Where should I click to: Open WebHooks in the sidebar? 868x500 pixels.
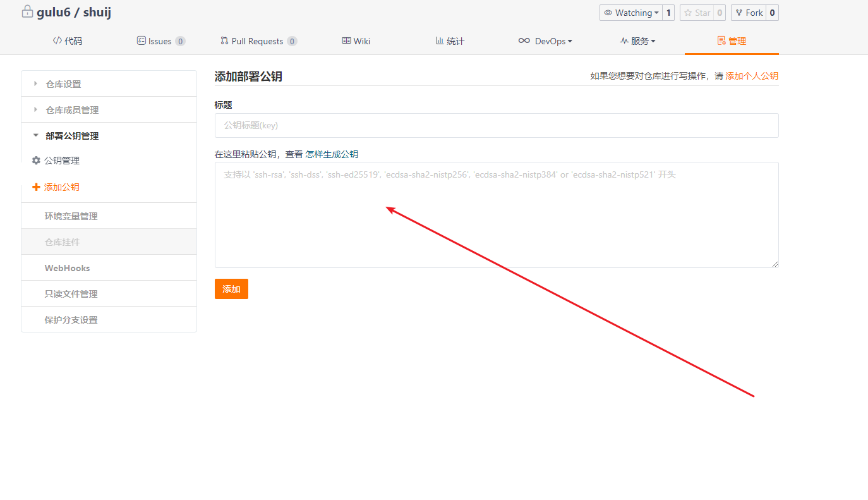pyautogui.click(x=109, y=267)
